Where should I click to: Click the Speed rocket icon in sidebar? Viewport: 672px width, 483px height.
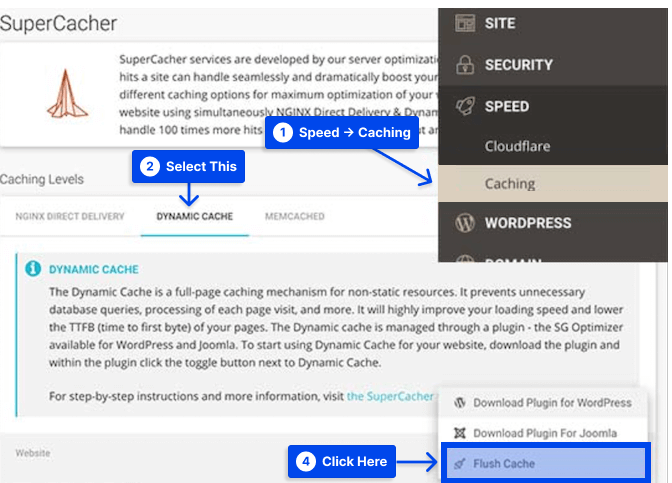[465, 106]
